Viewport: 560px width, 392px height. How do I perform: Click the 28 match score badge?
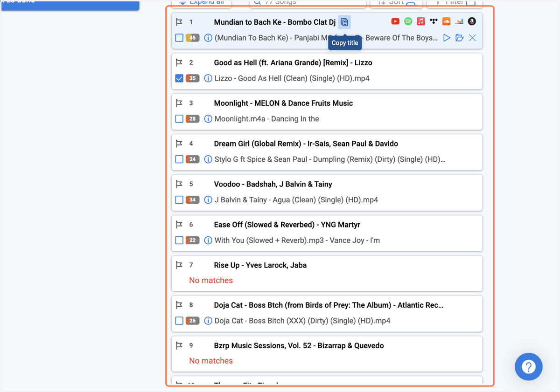tap(193, 119)
